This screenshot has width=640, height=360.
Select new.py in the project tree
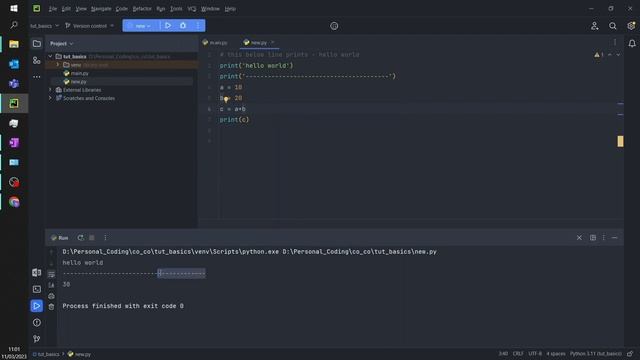79,82
